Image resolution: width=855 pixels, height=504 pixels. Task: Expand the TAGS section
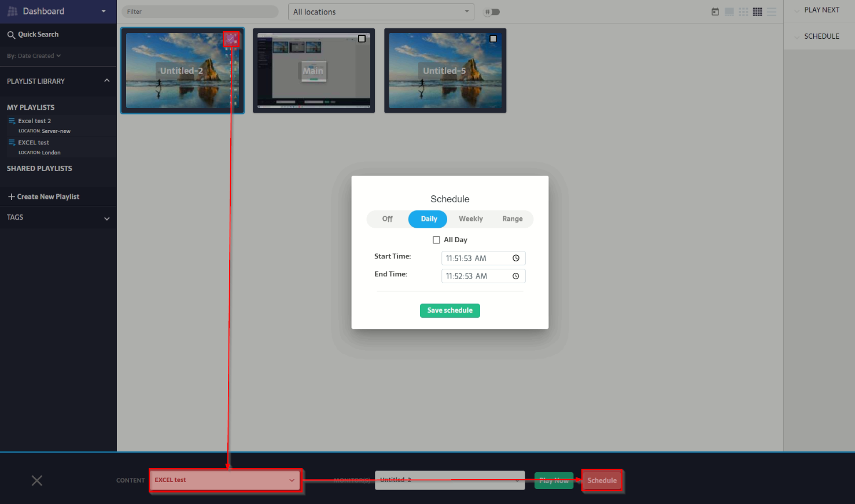pyautogui.click(x=106, y=218)
